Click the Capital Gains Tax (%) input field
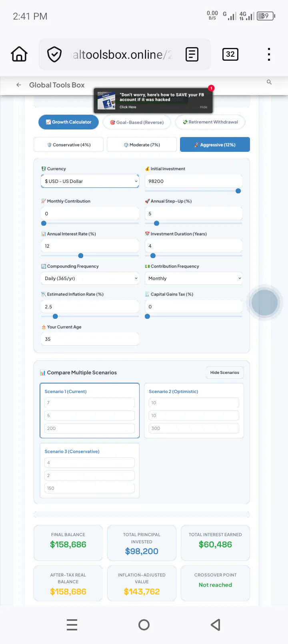The image size is (288, 644). [194, 306]
